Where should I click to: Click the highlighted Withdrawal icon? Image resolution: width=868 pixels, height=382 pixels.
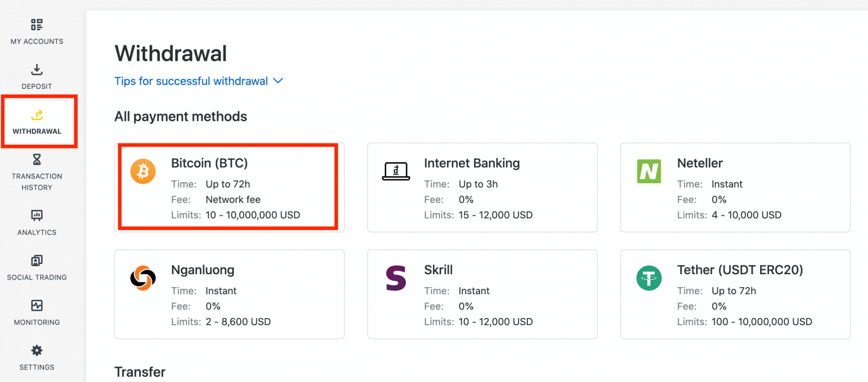click(x=36, y=114)
